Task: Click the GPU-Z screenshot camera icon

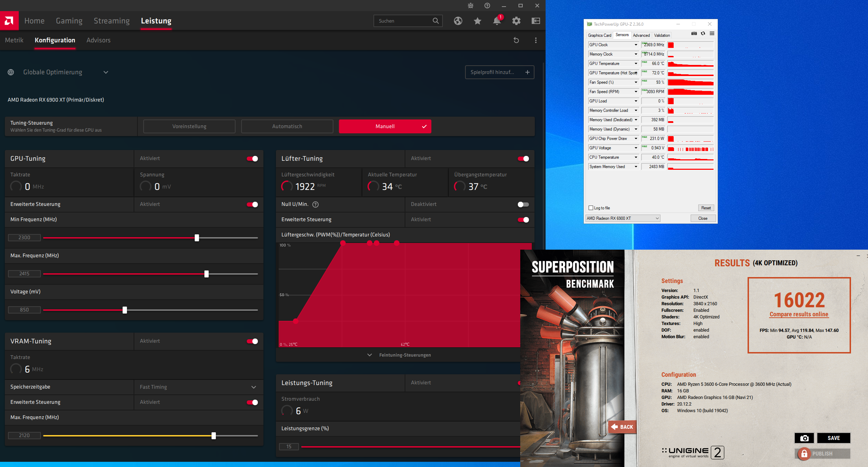Action: coord(694,34)
